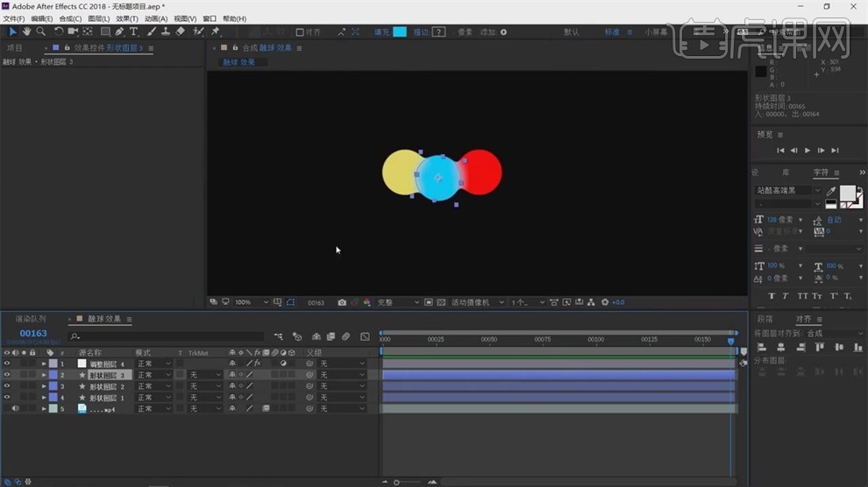
Task: Open blend mode dropdown for 形状图层 2
Action: coord(153,386)
